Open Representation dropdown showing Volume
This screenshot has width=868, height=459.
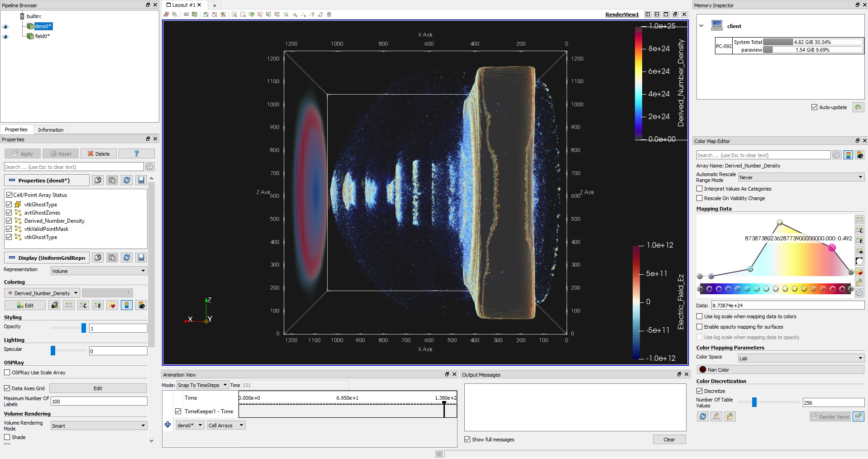[99, 271]
